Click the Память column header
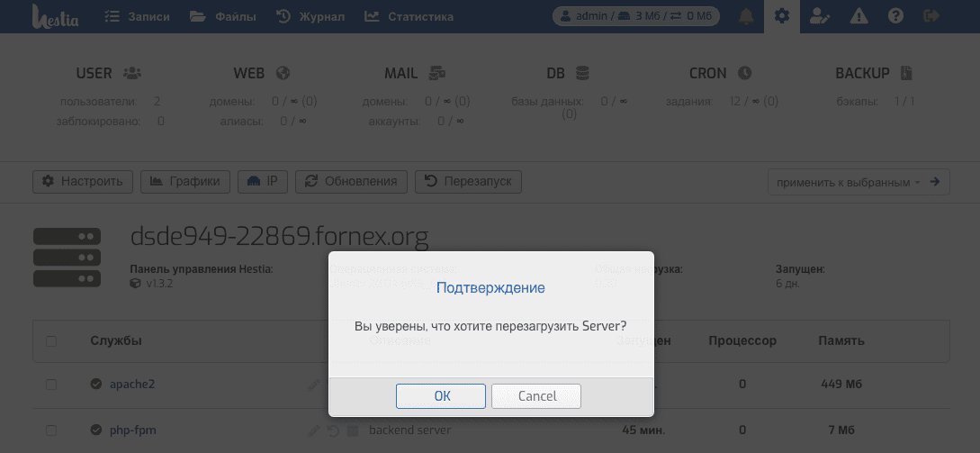 tap(841, 341)
